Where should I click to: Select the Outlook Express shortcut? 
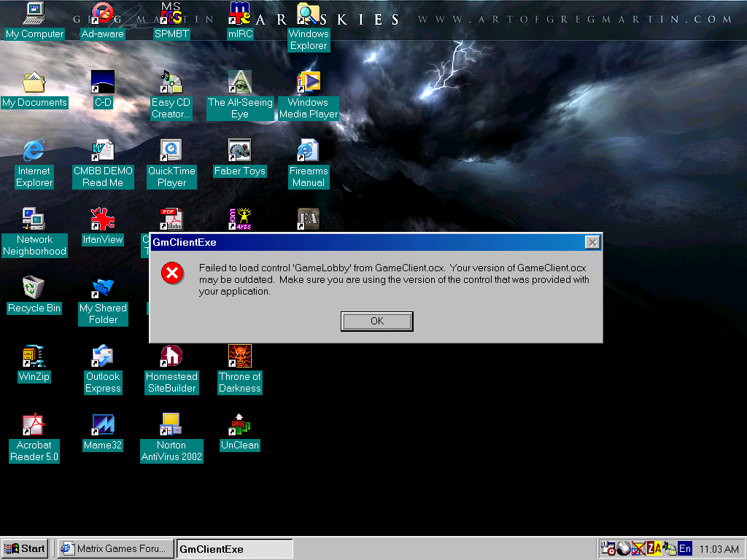(x=103, y=370)
